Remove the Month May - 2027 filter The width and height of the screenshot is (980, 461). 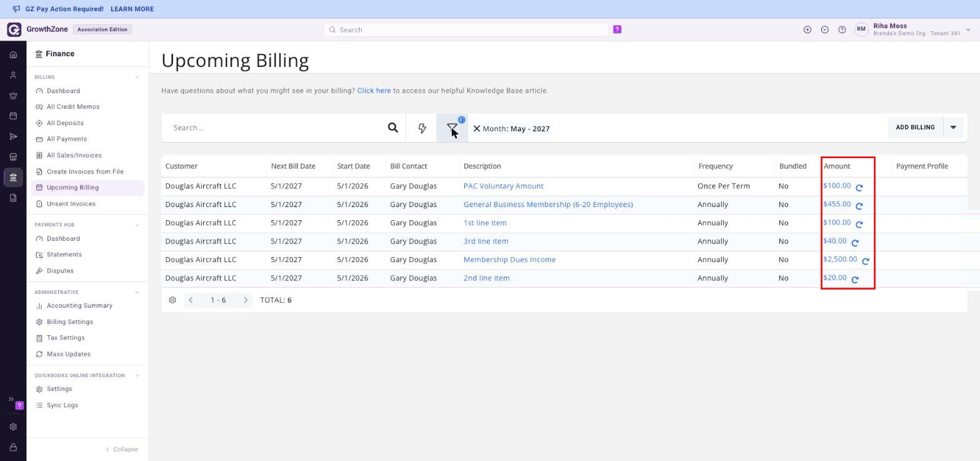pos(477,128)
